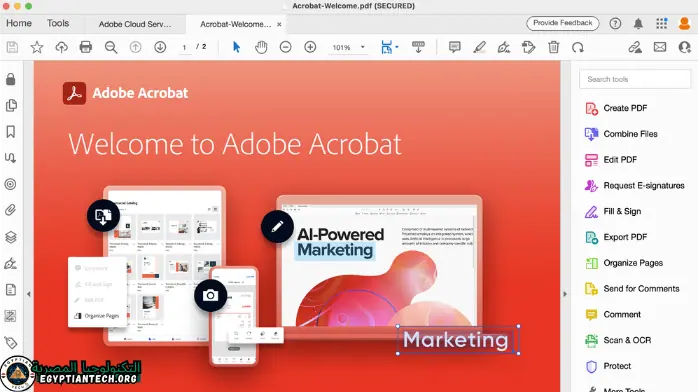Select the Highlight text pen tool
The image size is (698, 392).
coord(479,47)
